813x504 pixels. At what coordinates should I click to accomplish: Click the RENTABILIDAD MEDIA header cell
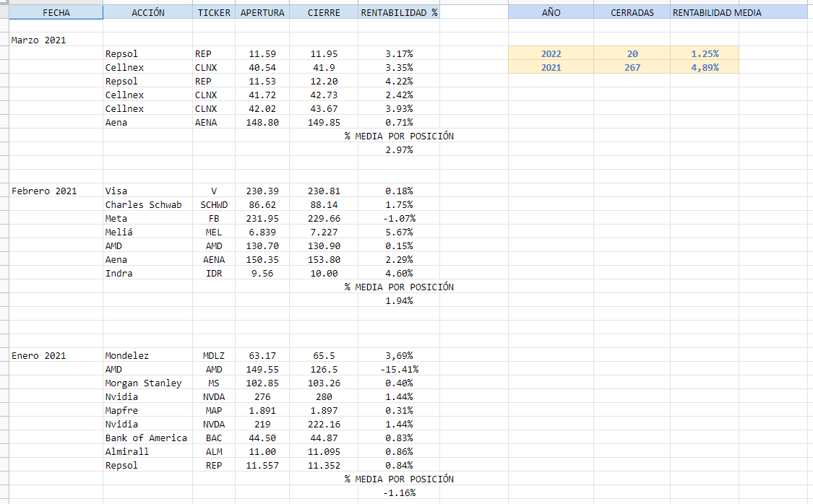click(717, 12)
